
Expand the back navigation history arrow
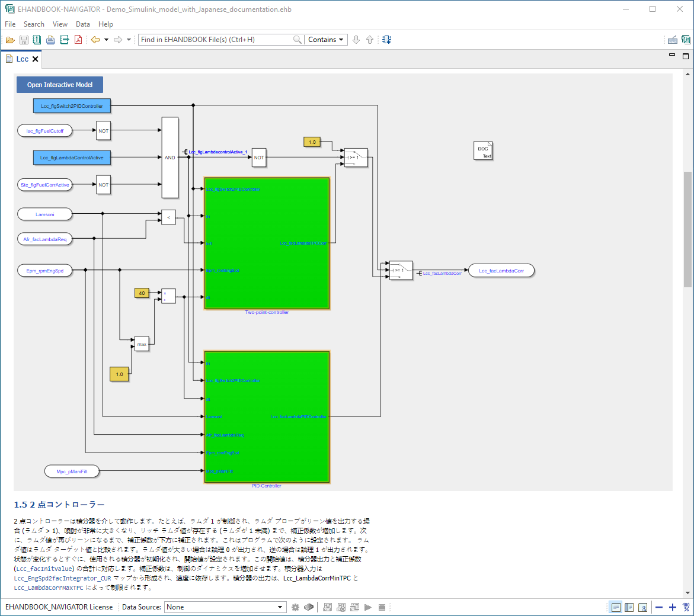(105, 39)
